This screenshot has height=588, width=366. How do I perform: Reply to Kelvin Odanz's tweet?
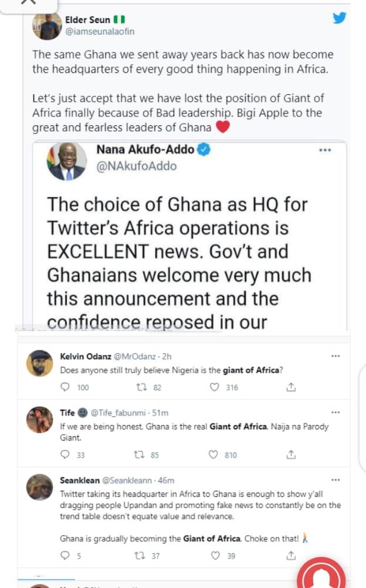(66, 387)
